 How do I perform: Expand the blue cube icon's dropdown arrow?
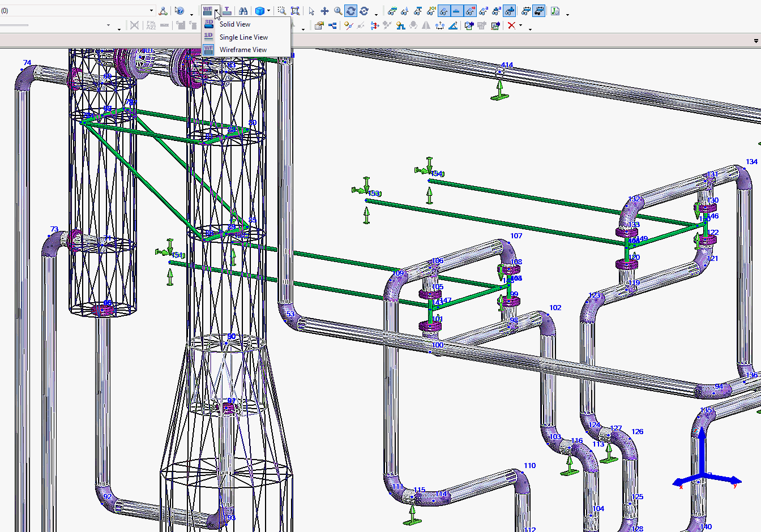tap(268, 10)
